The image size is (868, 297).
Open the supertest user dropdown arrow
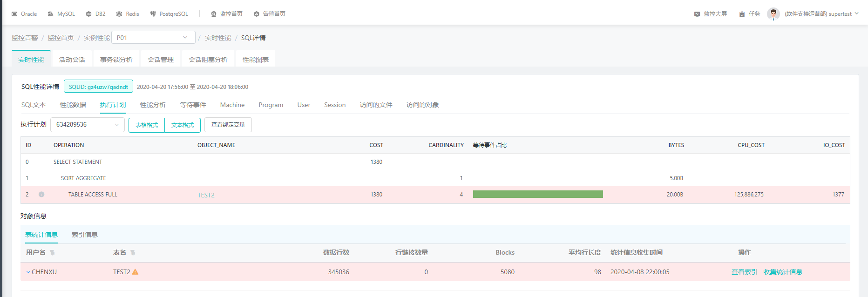[856, 13]
